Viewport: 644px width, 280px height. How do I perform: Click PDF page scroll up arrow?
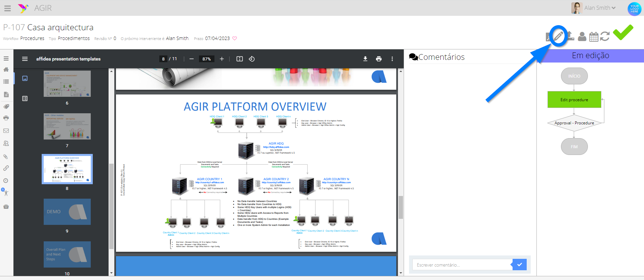click(401, 71)
